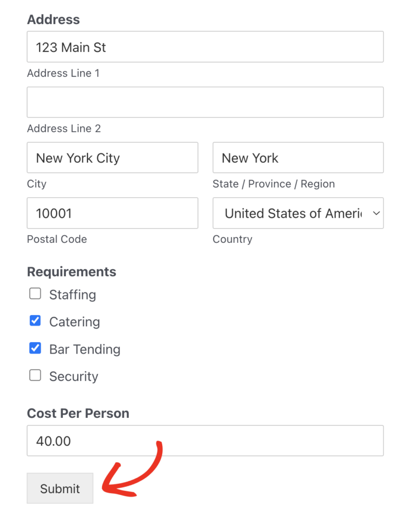Click the New York City entry
The height and width of the screenshot is (527, 420).
pyautogui.click(x=77, y=158)
